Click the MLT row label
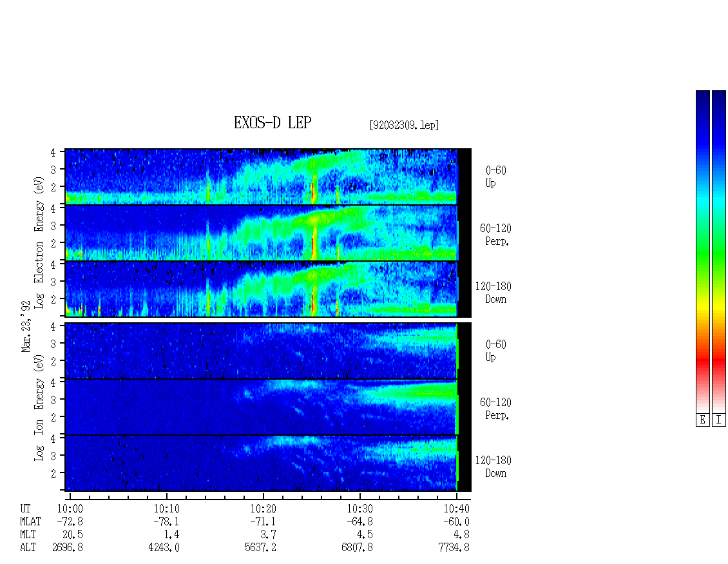The image size is (728, 564). 28,535
